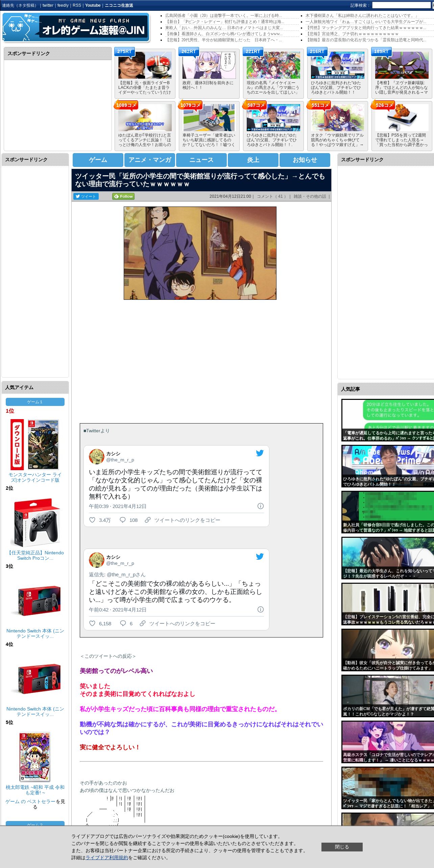The image size is (434, 868).
Task: Open 桃太郎電鉄 product link
Action: (x=35, y=790)
